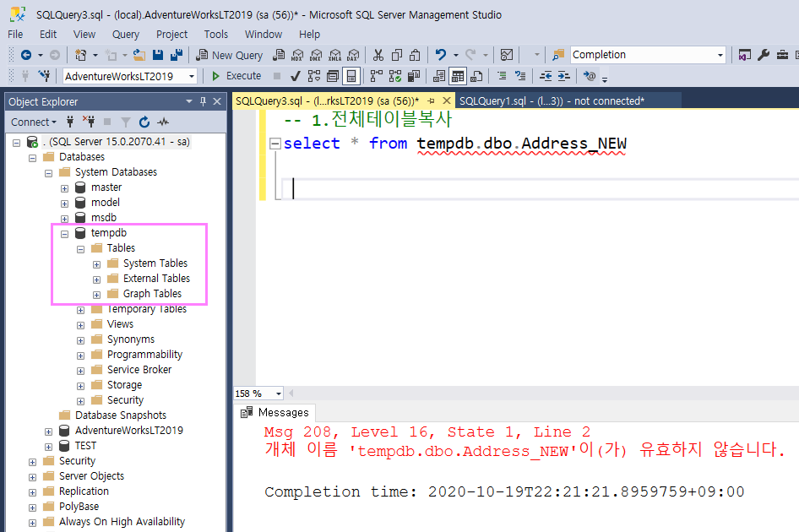
Task: Click the Save All icon
Action: (x=177, y=55)
